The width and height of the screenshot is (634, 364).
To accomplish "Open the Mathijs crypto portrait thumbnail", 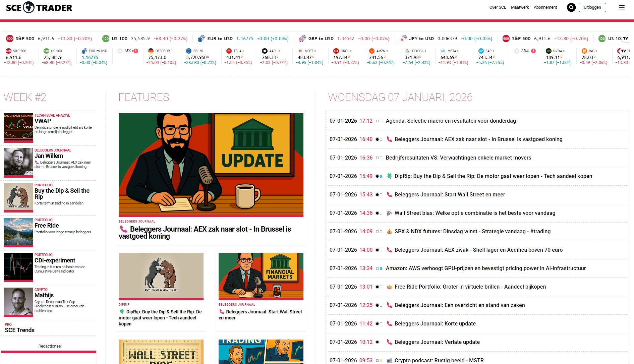I will (18, 302).
